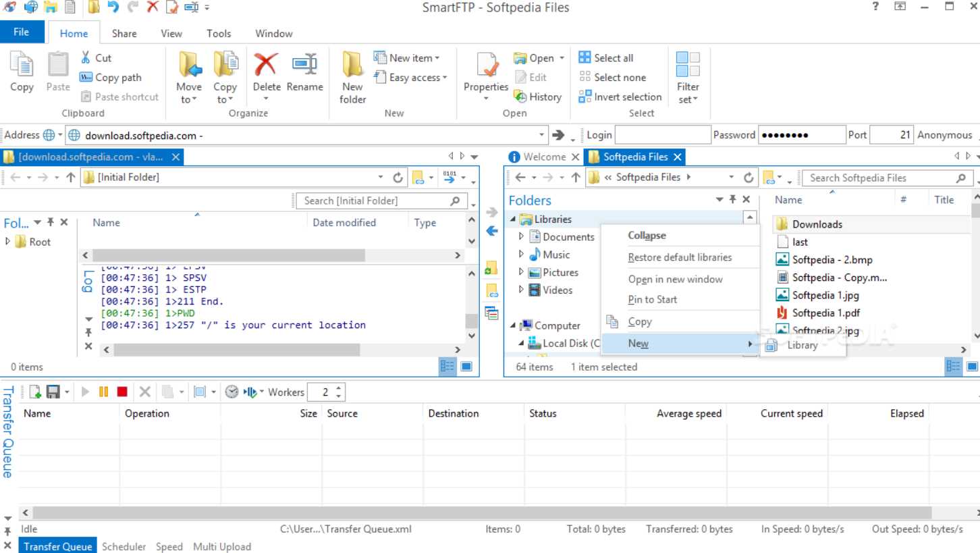
Task: Click into the Login input field
Action: (x=663, y=135)
